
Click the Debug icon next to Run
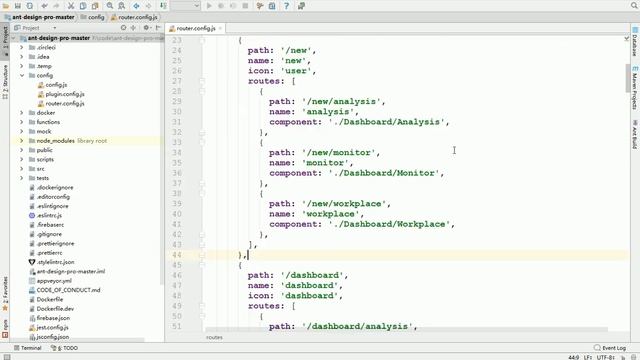pyautogui.click(x=221, y=6)
